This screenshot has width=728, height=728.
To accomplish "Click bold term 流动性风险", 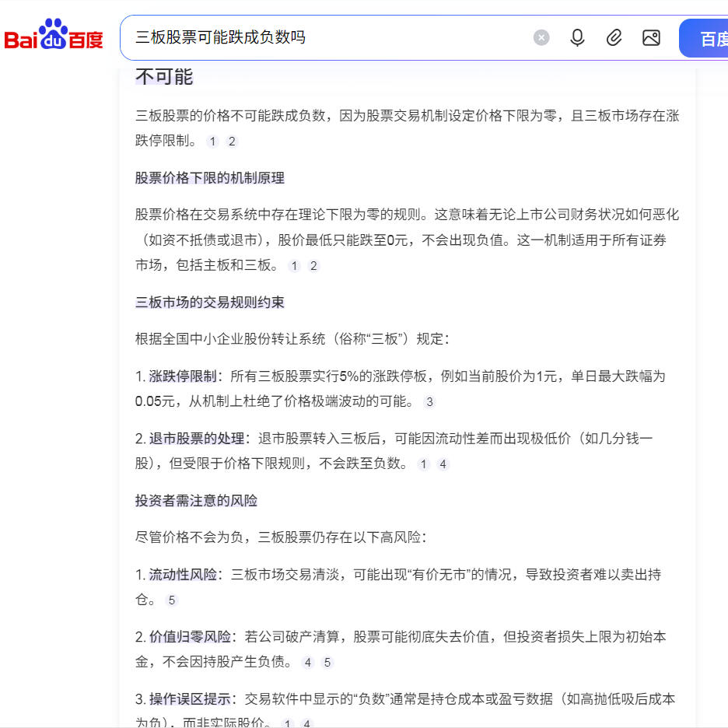I will tap(183, 574).
